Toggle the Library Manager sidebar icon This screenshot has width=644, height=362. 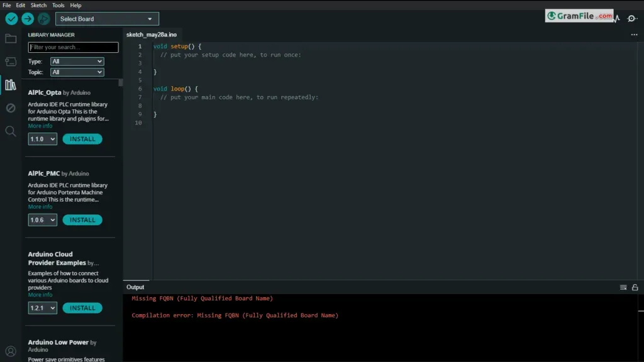point(11,85)
